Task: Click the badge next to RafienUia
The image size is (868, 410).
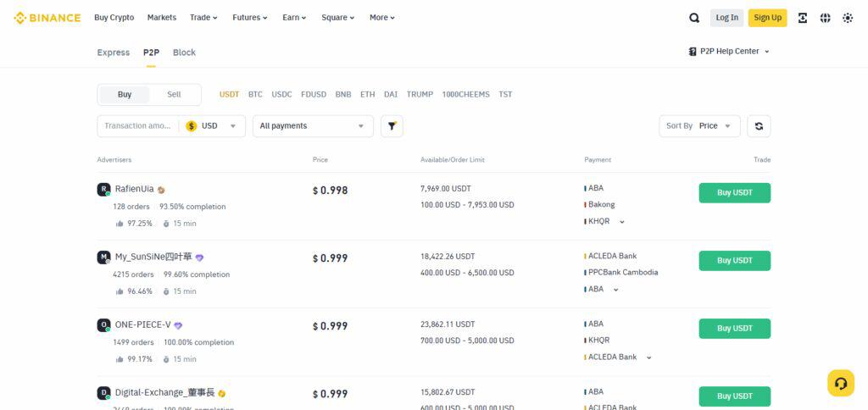Action: pos(161,190)
